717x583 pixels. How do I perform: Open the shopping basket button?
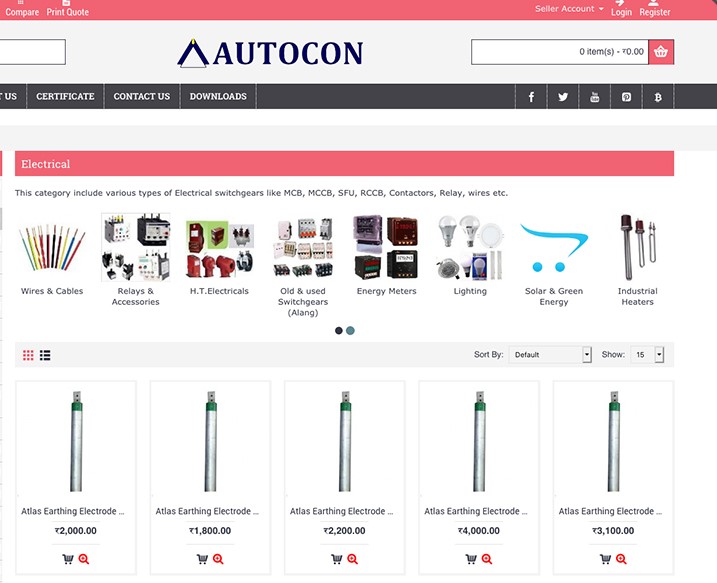(x=661, y=52)
